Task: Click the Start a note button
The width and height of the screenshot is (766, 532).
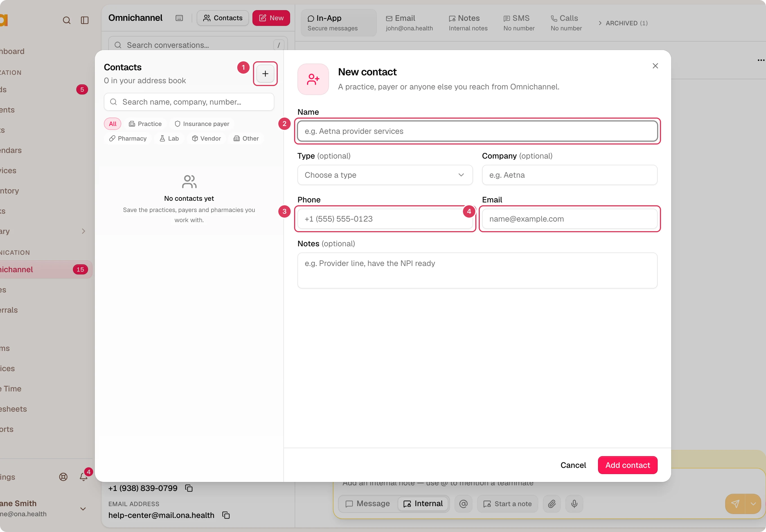Action: (507, 504)
